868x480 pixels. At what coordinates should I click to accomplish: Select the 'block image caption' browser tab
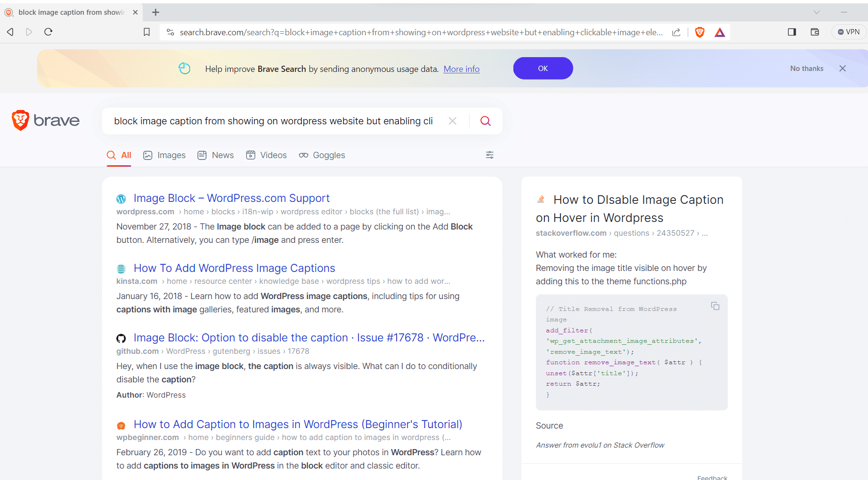point(71,12)
